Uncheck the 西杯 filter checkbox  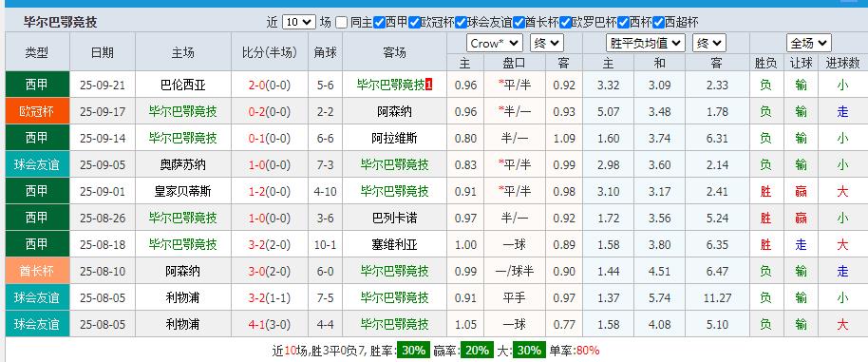pos(623,23)
